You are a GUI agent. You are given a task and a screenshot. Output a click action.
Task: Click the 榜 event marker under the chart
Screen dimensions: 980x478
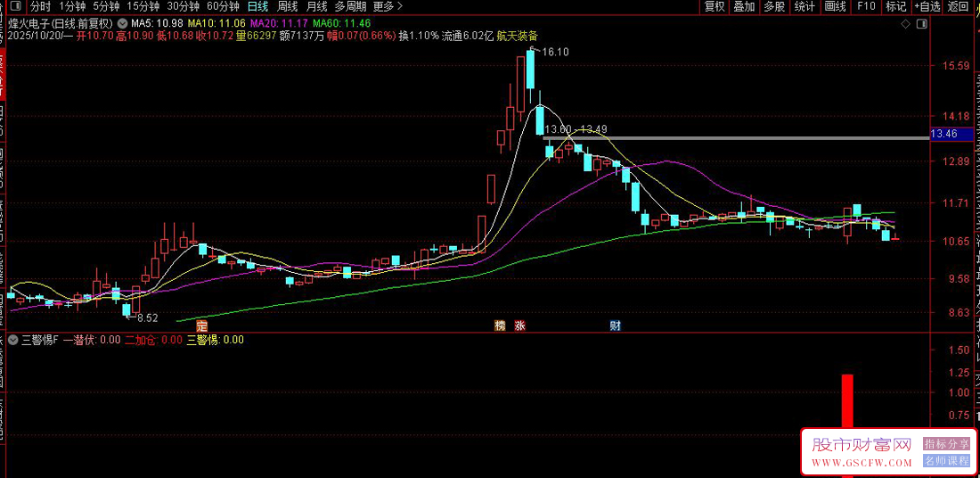500,326
